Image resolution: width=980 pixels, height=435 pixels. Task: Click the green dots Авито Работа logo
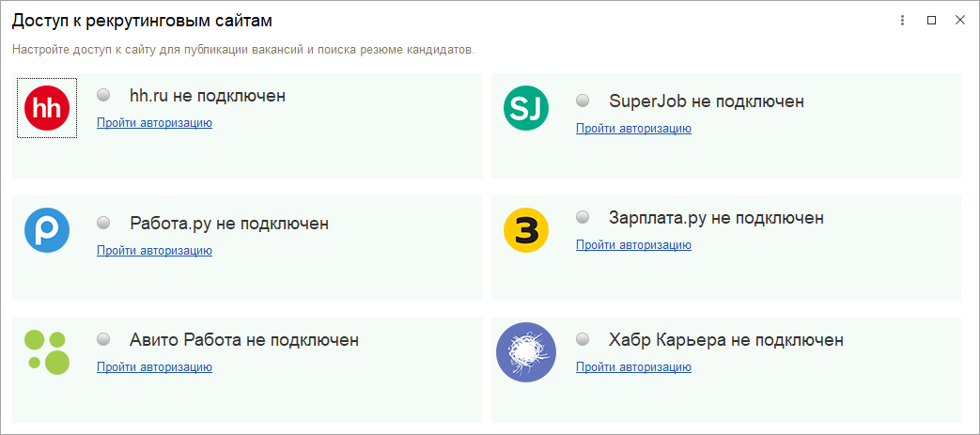(x=47, y=352)
